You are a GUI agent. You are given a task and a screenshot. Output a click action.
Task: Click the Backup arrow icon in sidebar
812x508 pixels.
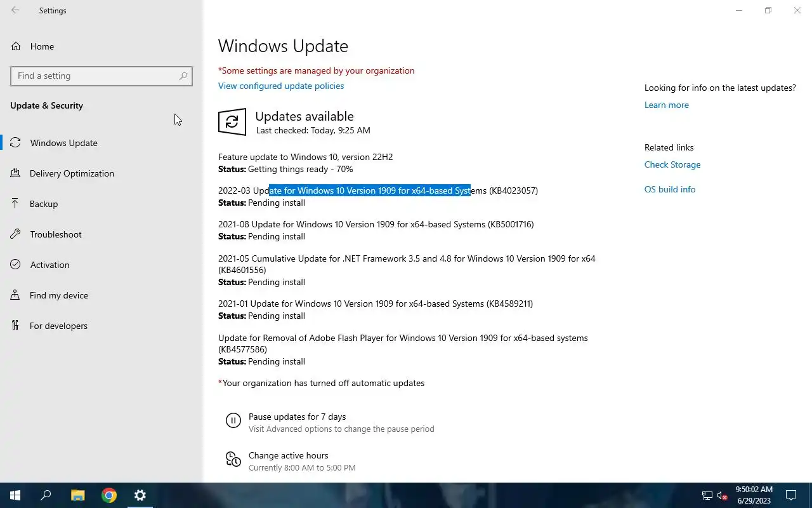click(16, 204)
